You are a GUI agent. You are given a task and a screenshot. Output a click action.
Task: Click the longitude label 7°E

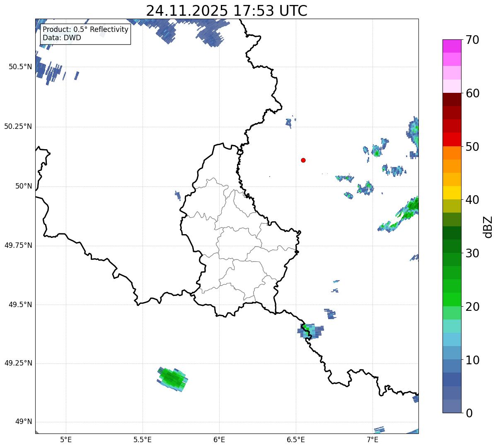(x=372, y=440)
